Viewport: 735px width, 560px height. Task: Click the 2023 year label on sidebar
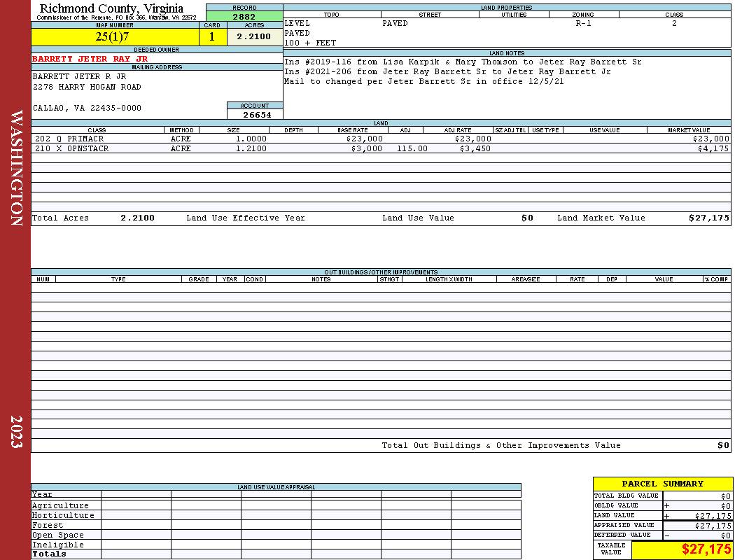16,432
